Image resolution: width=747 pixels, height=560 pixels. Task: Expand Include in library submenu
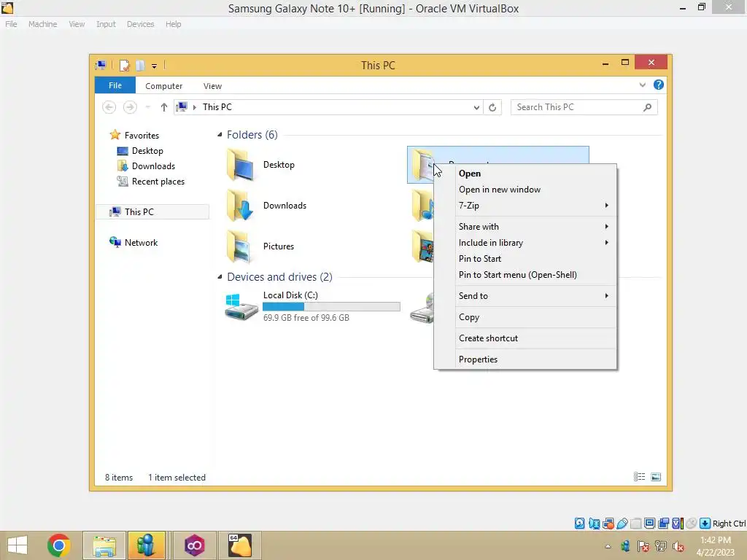tap(525, 243)
